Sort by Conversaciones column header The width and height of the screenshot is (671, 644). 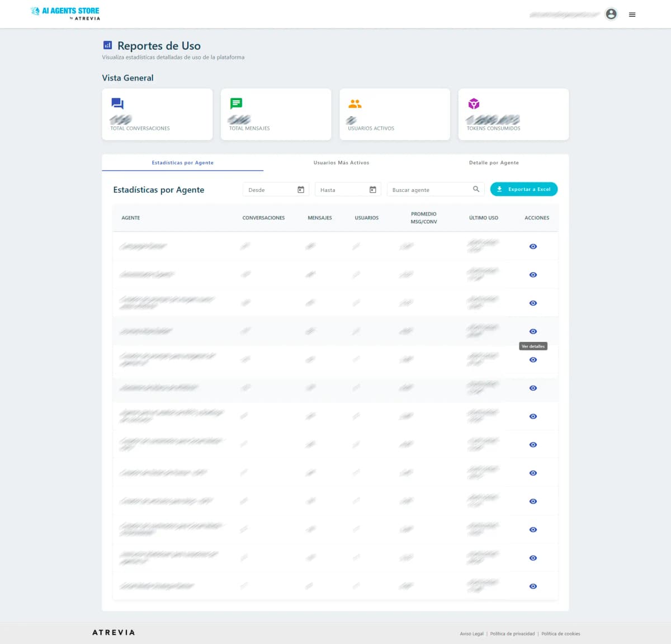click(263, 218)
